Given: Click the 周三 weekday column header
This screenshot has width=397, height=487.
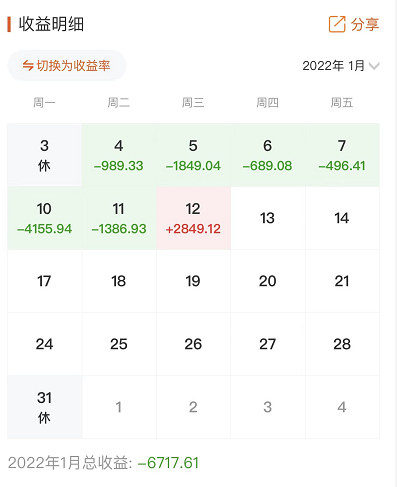Looking at the screenshot, I should point(193,102).
